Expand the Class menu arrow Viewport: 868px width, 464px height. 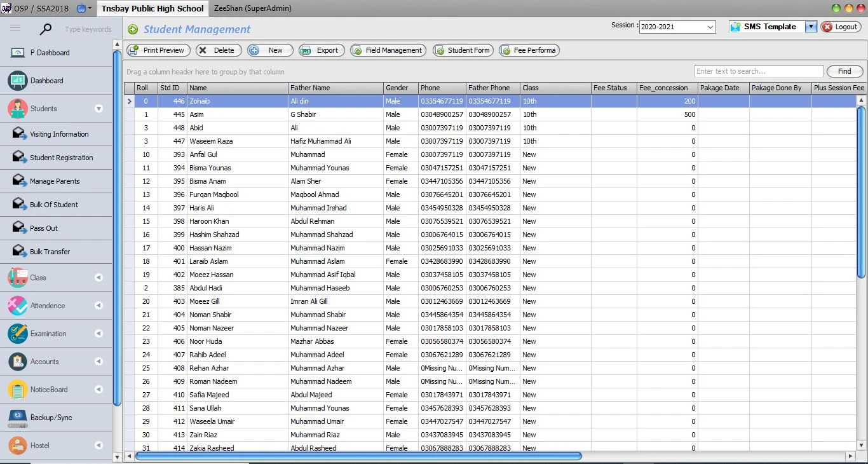click(x=98, y=278)
